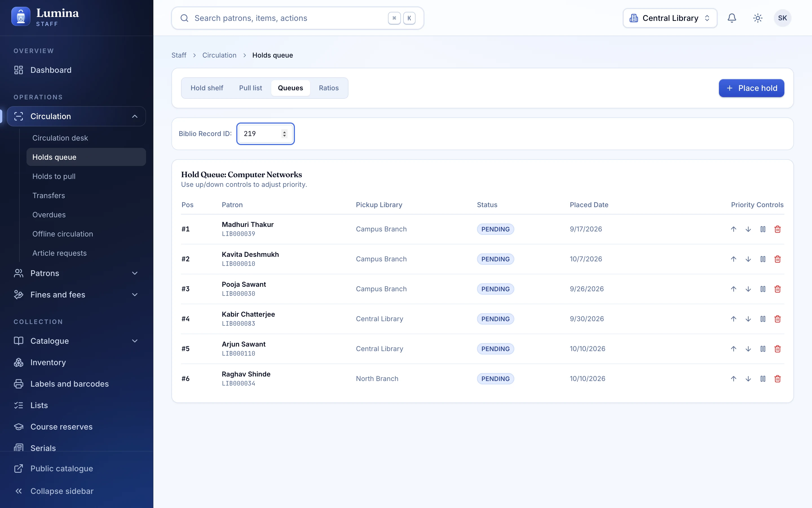Open the Public catalogue external link

[76, 468]
